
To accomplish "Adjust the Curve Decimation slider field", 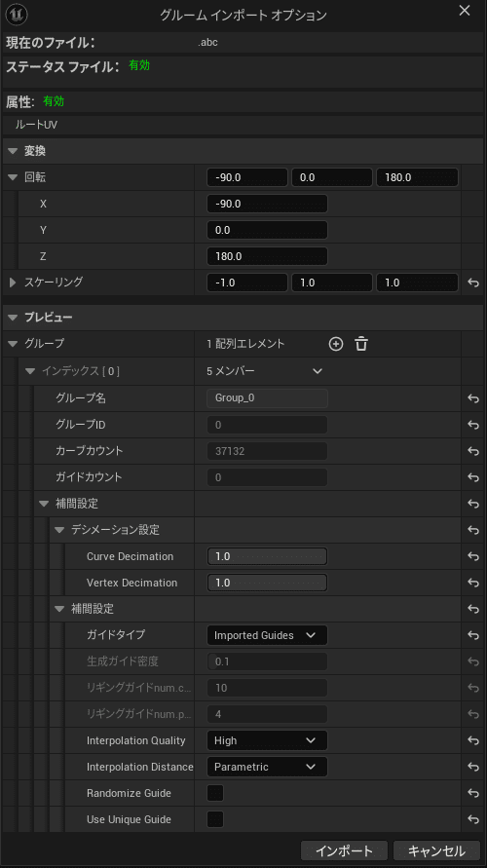I will click(x=267, y=556).
